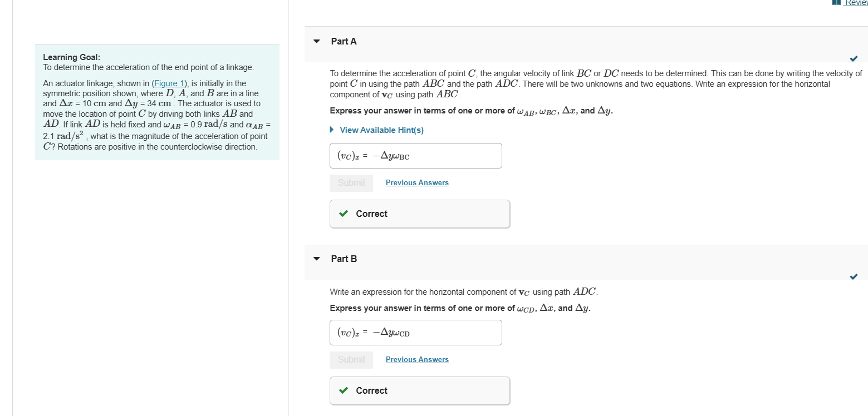868x416 pixels.
Task: Click the green checkmark in Part B Correct box
Action: (344, 390)
